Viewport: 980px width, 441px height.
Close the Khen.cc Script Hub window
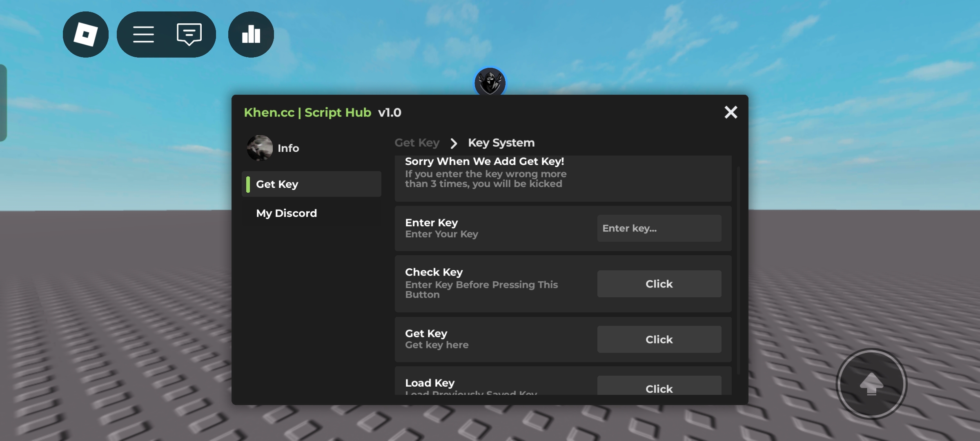pyautogui.click(x=731, y=112)
